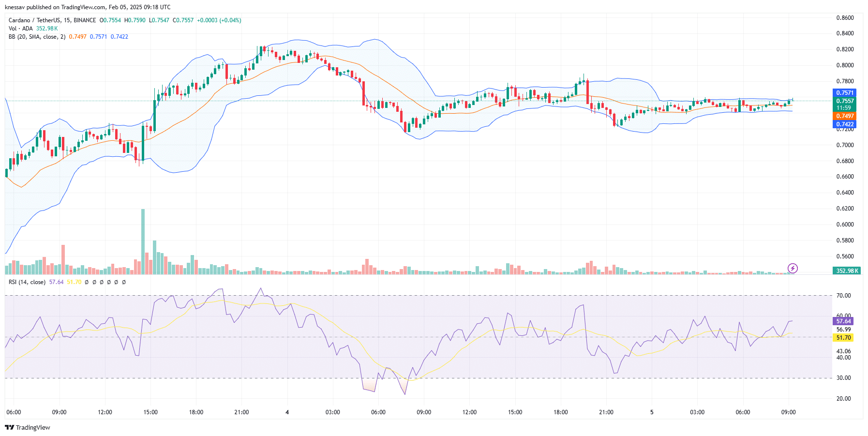Click the 0.8000 price axis label
868x436 pixels.
click(845, 65)
